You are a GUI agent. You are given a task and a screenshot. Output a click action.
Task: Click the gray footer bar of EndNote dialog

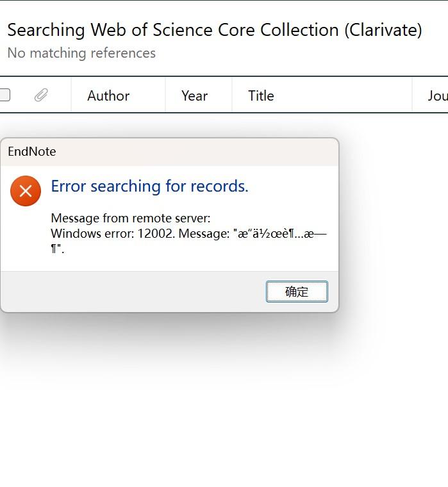click(128, 292)
